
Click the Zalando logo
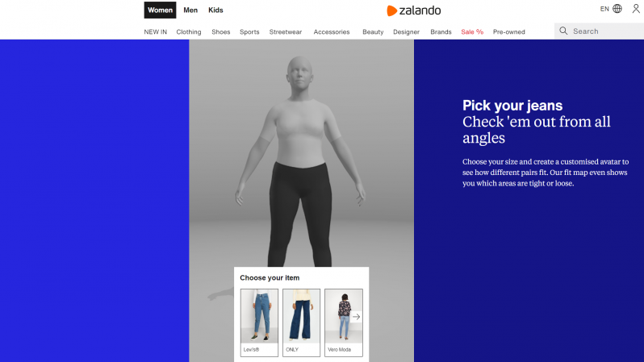(413, 10)
